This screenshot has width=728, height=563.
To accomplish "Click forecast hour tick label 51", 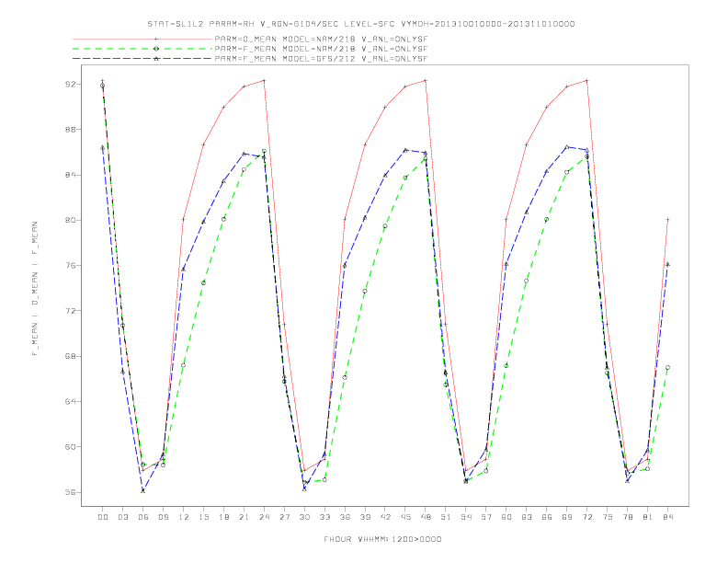I will (x=446, y=517).
